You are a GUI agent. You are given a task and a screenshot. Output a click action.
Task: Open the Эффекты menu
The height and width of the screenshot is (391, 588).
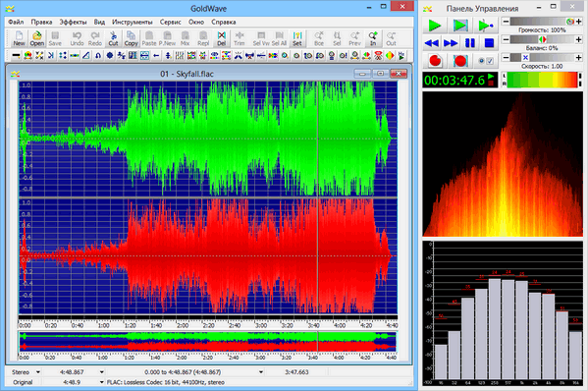tap(73, 23)
